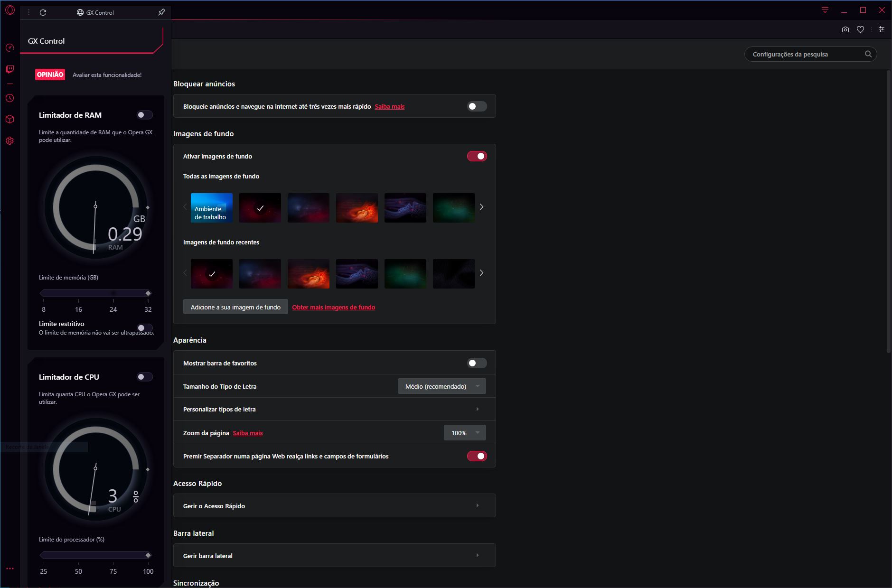Select checked red wallpaper in all images
The width and height of the screenshot is (892, 588).
coord(260,208)
